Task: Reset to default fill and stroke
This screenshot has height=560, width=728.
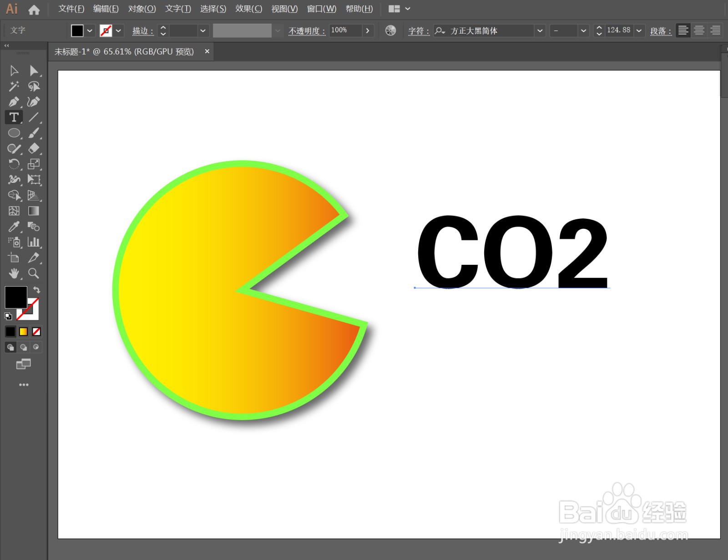Action: click(8, 316)
